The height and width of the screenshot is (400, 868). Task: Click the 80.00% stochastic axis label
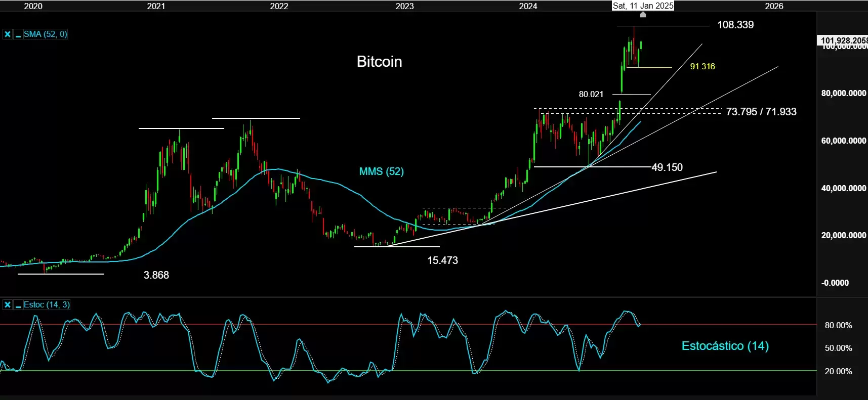(x=838, y=325)
